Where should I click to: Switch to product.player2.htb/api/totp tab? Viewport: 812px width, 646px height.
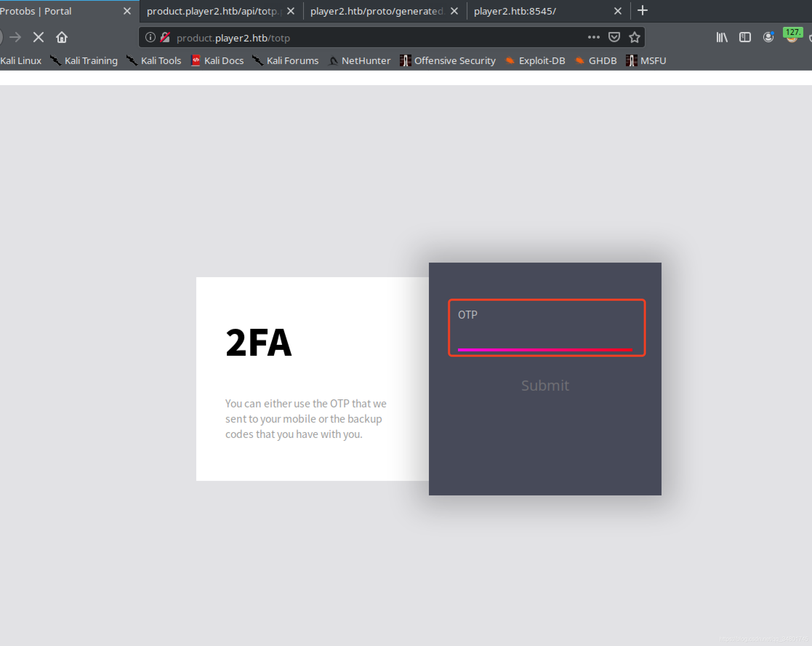point(213,11)
